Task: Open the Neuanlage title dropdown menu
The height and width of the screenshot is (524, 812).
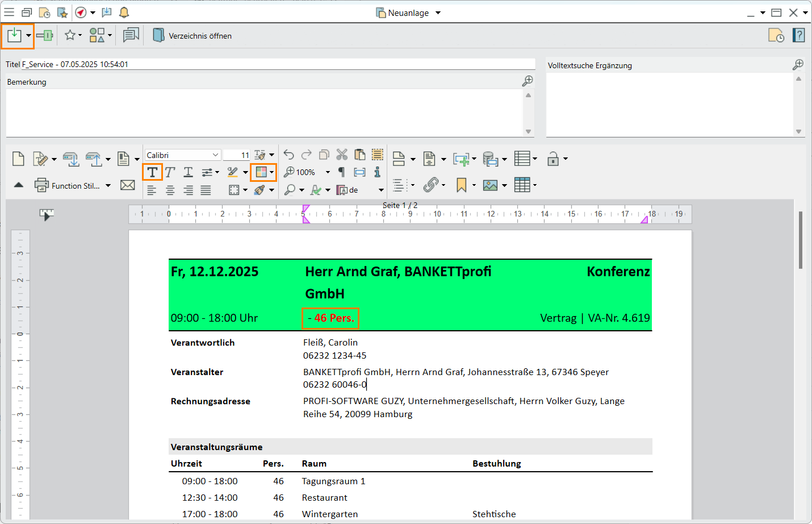Action: tap(438, 13)
